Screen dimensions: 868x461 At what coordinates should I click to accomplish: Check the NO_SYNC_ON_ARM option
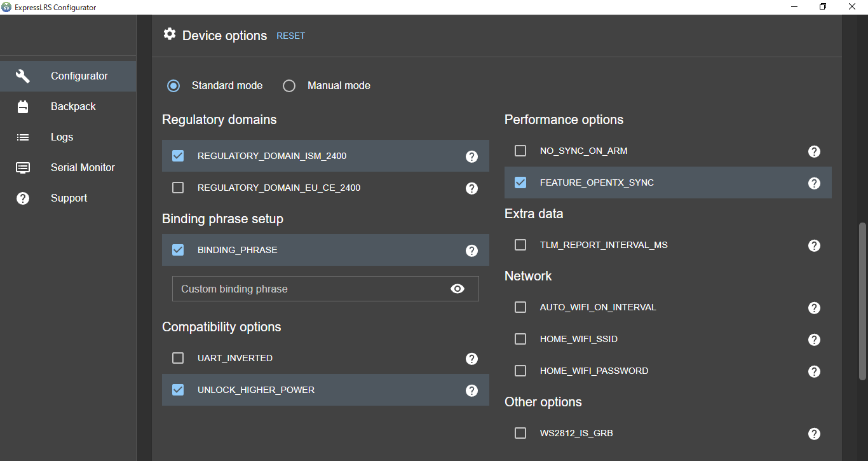coord(520,151)
